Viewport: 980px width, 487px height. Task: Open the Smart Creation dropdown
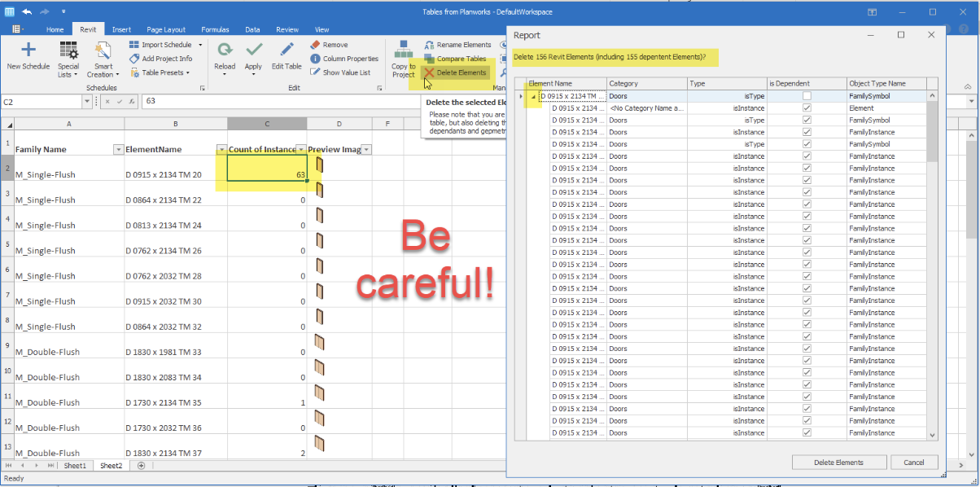coord(103,60)
